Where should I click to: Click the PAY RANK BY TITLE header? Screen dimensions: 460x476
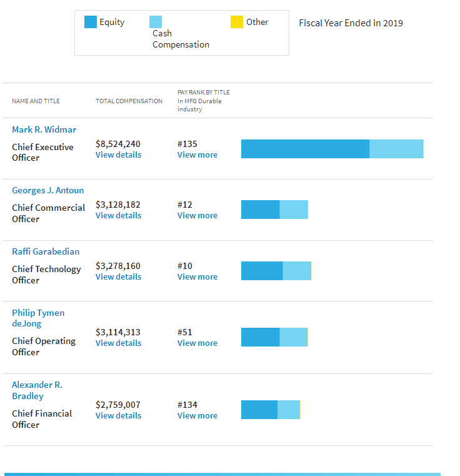(x=204, y=93)
